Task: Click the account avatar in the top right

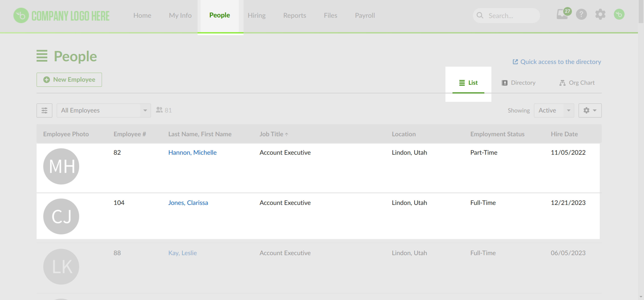Action: [619, 14]
